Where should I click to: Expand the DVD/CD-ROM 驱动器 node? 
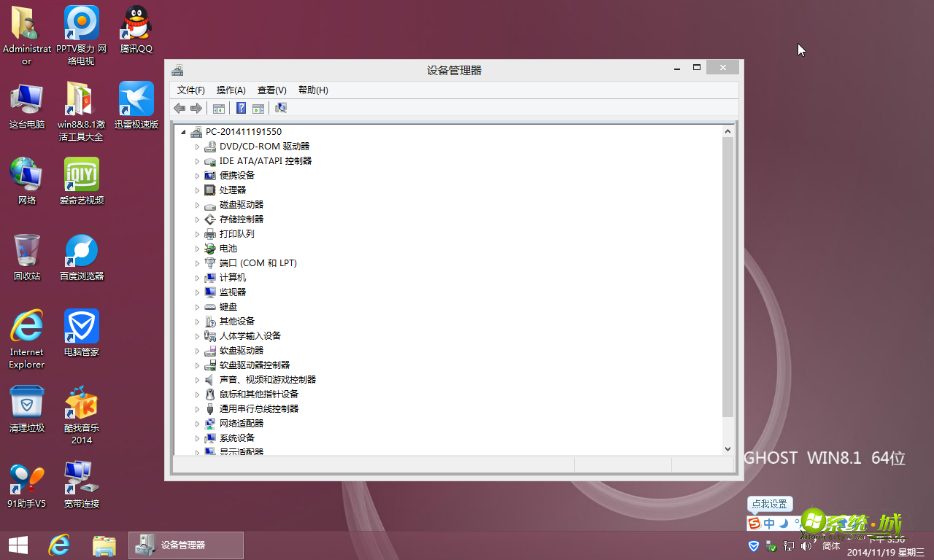(x=197, y=146)
